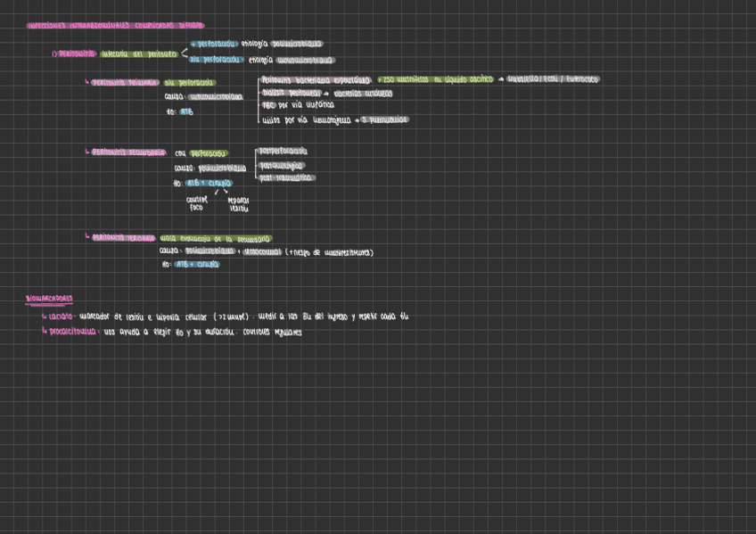Click the 'PERITONITIS SECUNDARIA' heading
Screen dimensions: 756x534
click(x=128, y=152)
